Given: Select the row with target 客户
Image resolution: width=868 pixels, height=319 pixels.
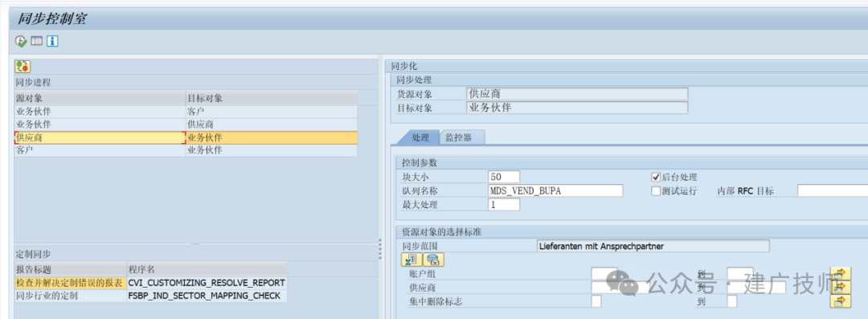Looking at the screenshot, I should coord(186,112).
